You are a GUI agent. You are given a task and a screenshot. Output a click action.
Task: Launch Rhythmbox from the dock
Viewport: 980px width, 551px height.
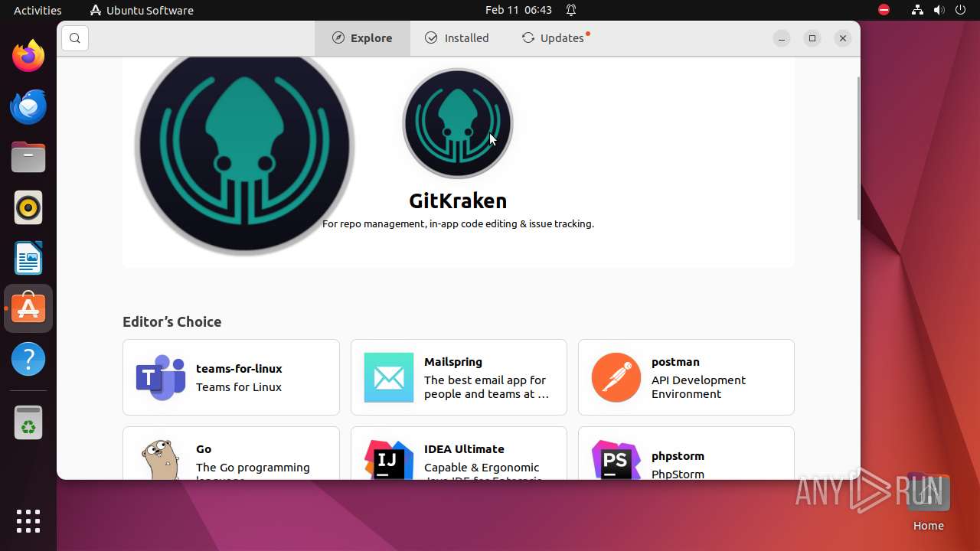pos(28,207)
